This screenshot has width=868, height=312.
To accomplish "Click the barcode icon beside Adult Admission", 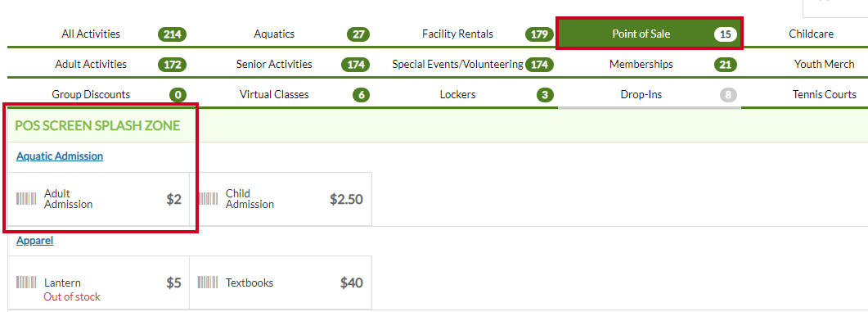I will 26,199.
